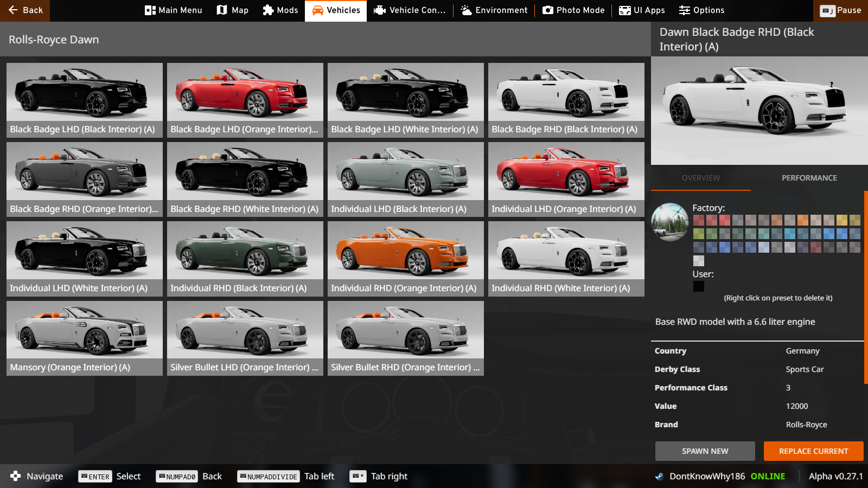Open the Mods puzzle piece icon
Screen dimensions: 868x488
pos(268,10)
